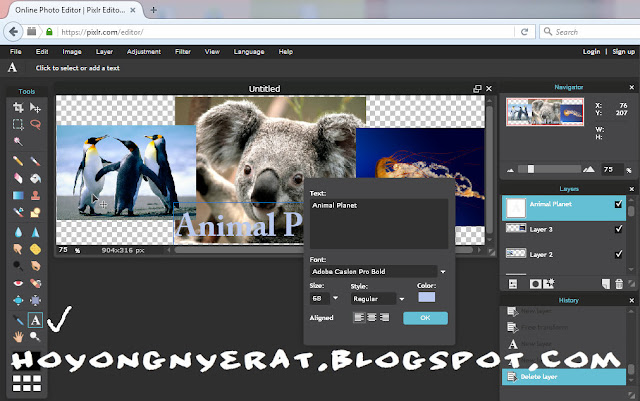Select the Type text tool

(x=35, y=320)
